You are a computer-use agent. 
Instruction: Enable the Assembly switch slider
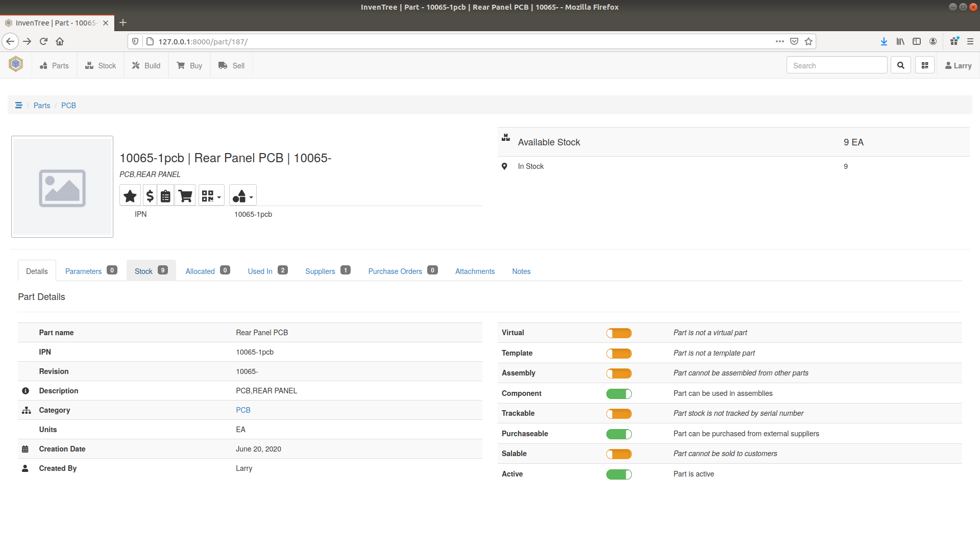[619, 373]
